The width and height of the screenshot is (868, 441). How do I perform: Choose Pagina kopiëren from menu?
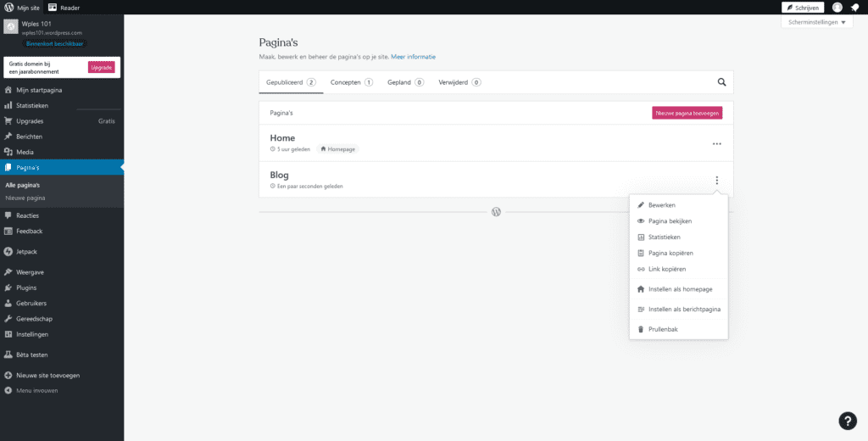point(679,254)
